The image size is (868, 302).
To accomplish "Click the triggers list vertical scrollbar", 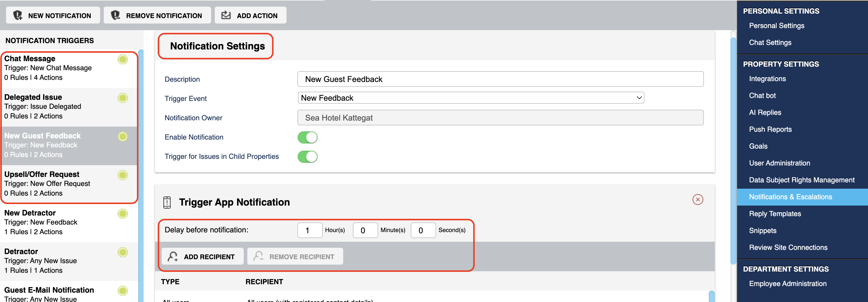I will point(141,176).
